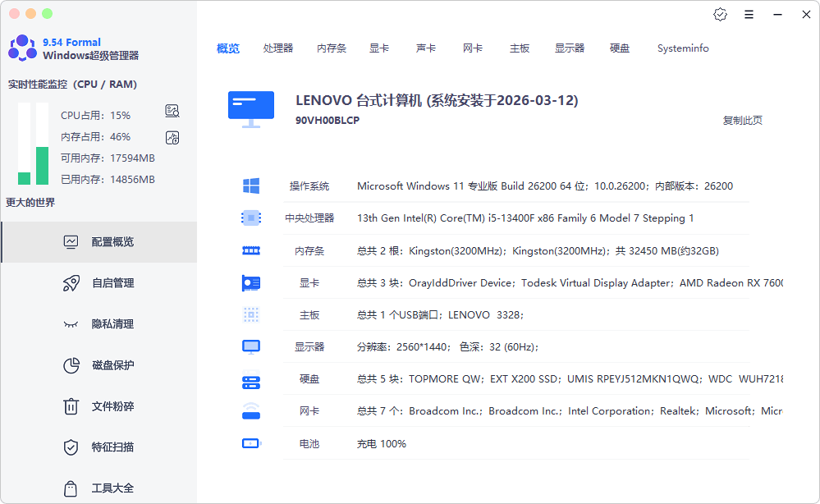Click the monitor icon for 显示器
This screenshot has height=504, width=820.
pos(251,347)
